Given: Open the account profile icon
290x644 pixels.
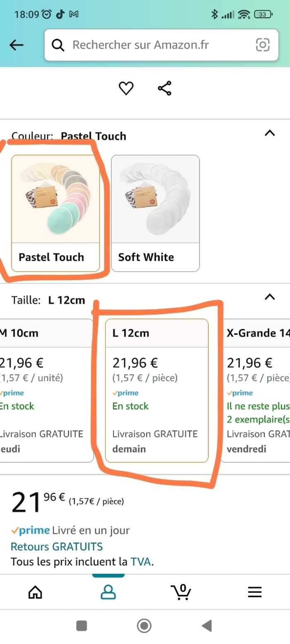Looking at the screenshot, I should pos(108,592).
